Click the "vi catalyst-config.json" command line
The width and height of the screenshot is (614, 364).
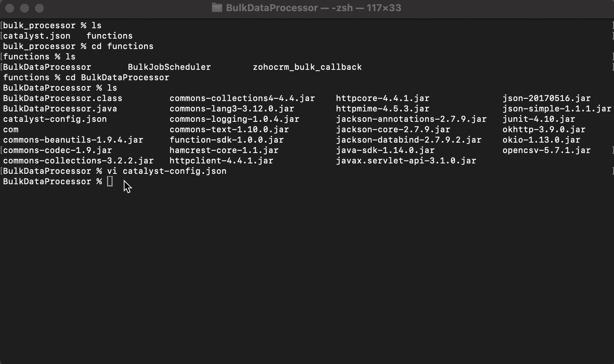167,171
